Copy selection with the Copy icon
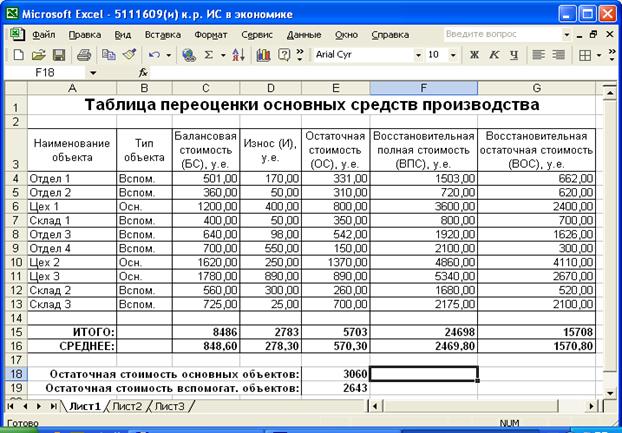Viewport: 622px width, 433px height. click(x=109, y=55)
